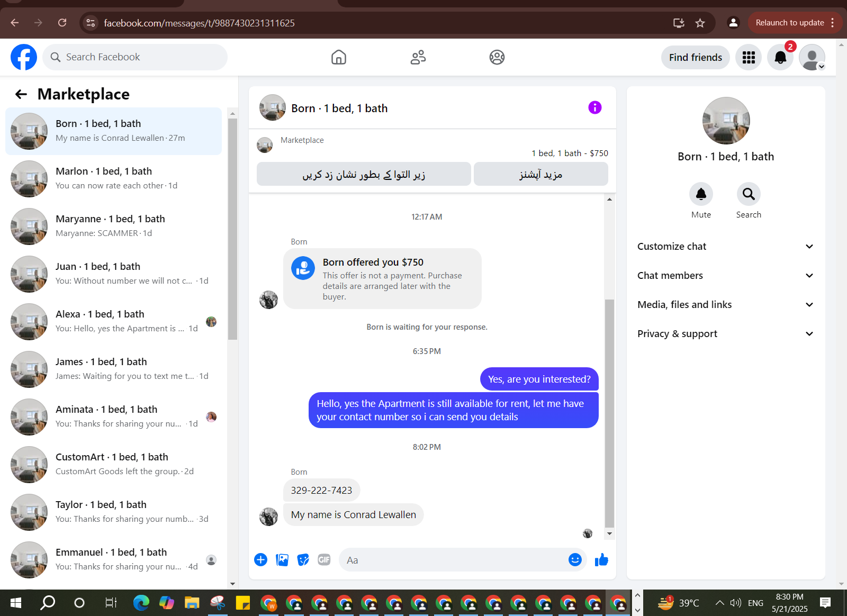Open the Aminata conversation
The width and height of the screenshot is (847, 616).
(114, 417)
